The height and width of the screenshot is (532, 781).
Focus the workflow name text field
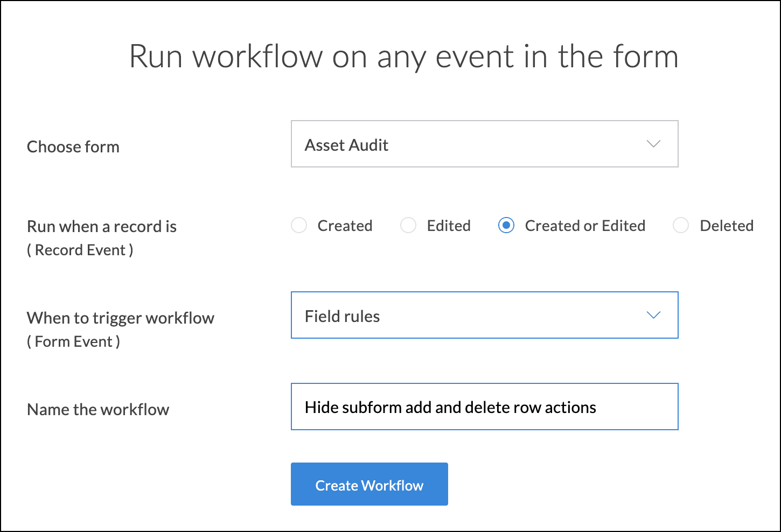click(x=484, y=407)
